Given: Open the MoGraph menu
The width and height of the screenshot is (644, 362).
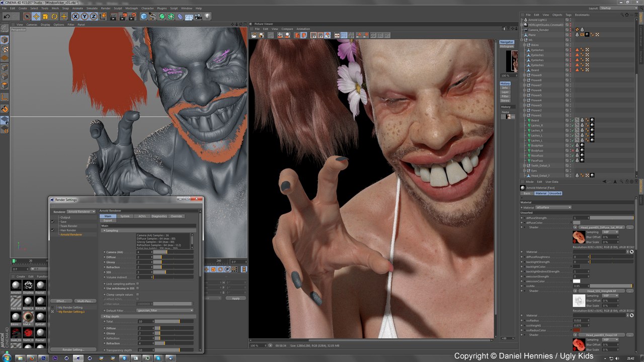Looking at the screenshot, I should 131,9.
